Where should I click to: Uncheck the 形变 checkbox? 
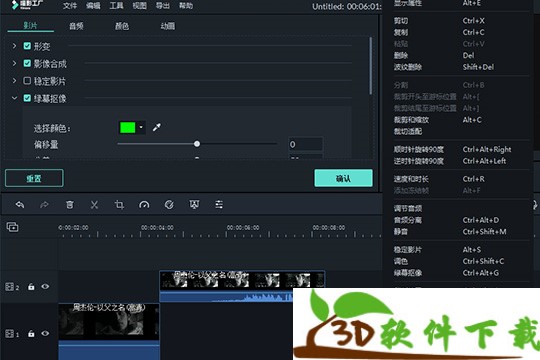point(27,46)
